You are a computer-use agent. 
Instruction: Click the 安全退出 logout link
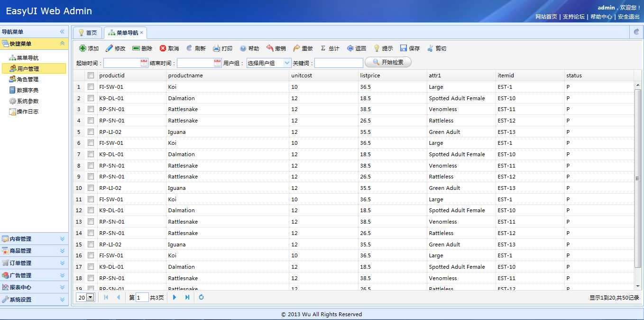629,17
